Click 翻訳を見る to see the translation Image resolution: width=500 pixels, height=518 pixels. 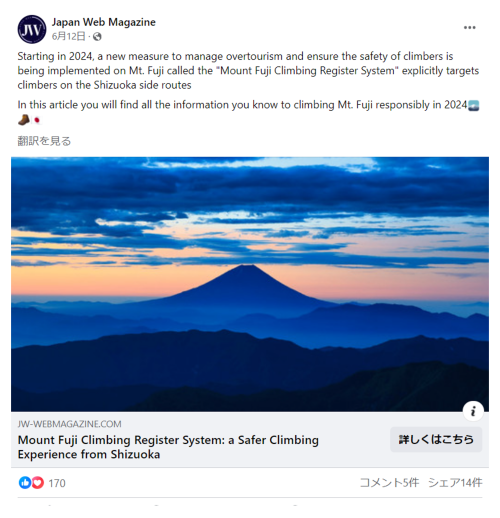pyautogui.click(x=44, y=141)
